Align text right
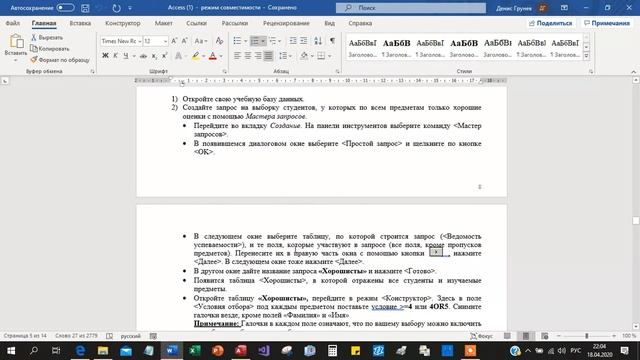Viewport: 640px width, 360px height. (x=258, y=56)
